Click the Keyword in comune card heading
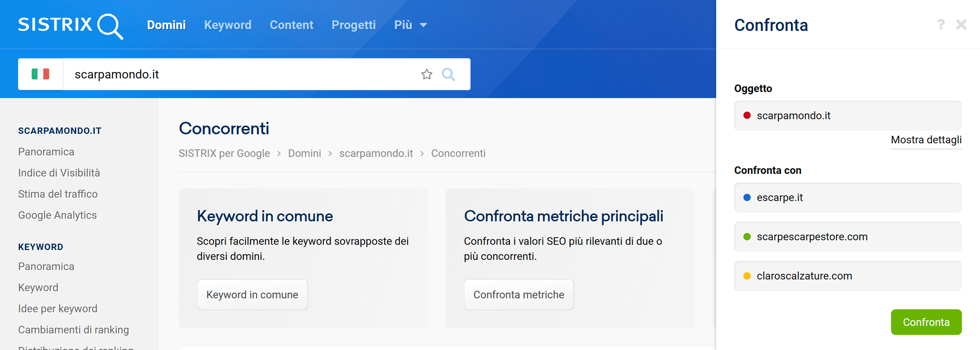Screen dimensions: 980x350 [265, 216]
